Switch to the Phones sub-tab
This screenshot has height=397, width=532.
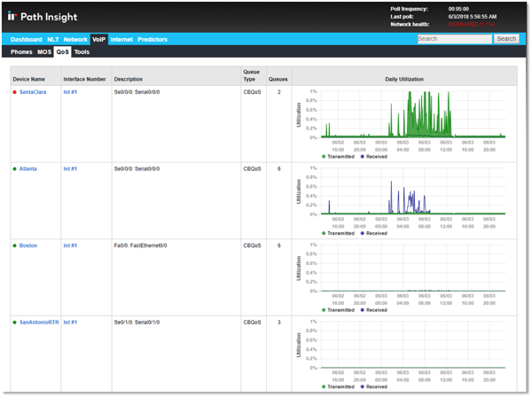pos(21,52)
